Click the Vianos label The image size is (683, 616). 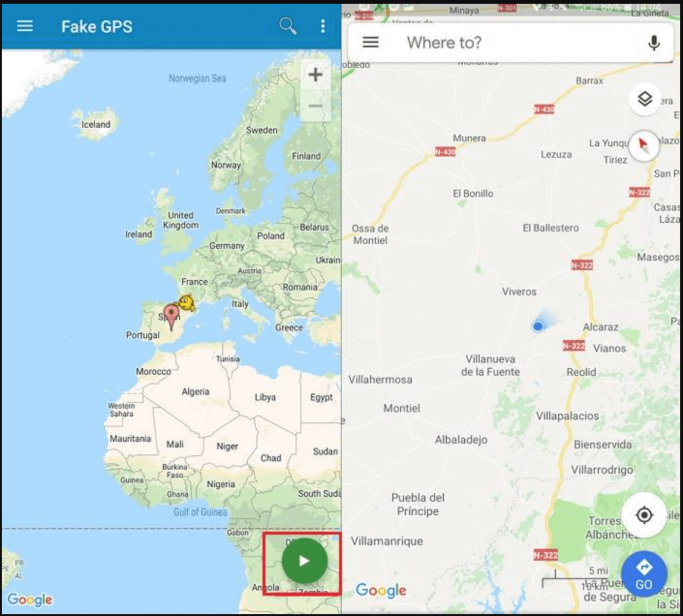(x=610, y=348)
